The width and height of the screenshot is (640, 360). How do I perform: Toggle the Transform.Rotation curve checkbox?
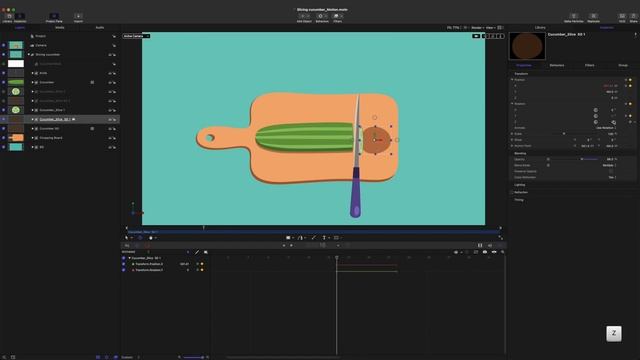coord(124,270)
